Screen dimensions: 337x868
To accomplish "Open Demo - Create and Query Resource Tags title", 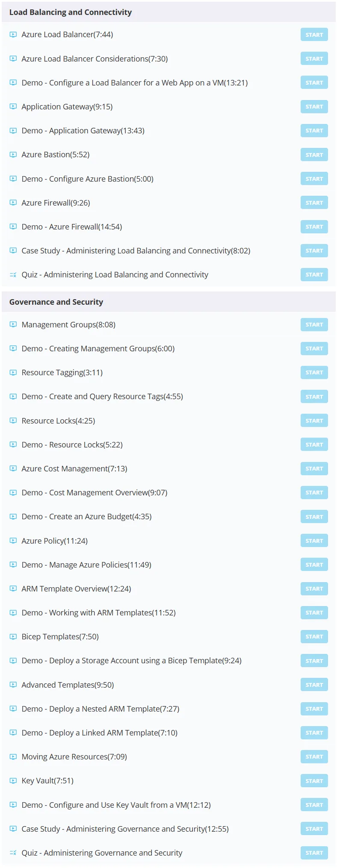I will point(102,397).
